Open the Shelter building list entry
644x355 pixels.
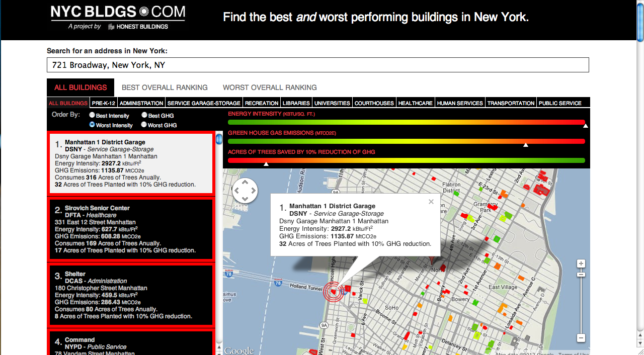click(131, 295)
